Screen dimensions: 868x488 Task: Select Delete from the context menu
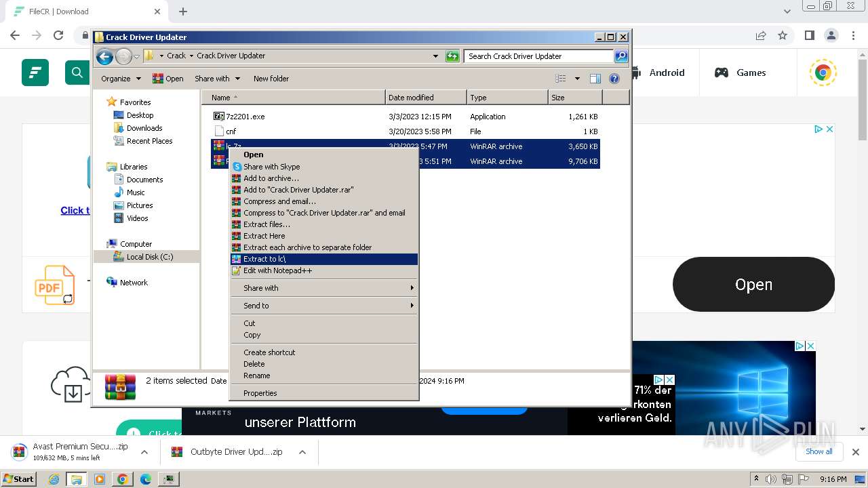click(324, 364)
